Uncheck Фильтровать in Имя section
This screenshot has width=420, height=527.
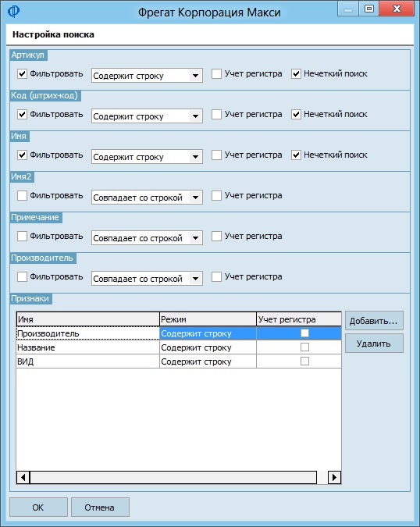[22, 155]
